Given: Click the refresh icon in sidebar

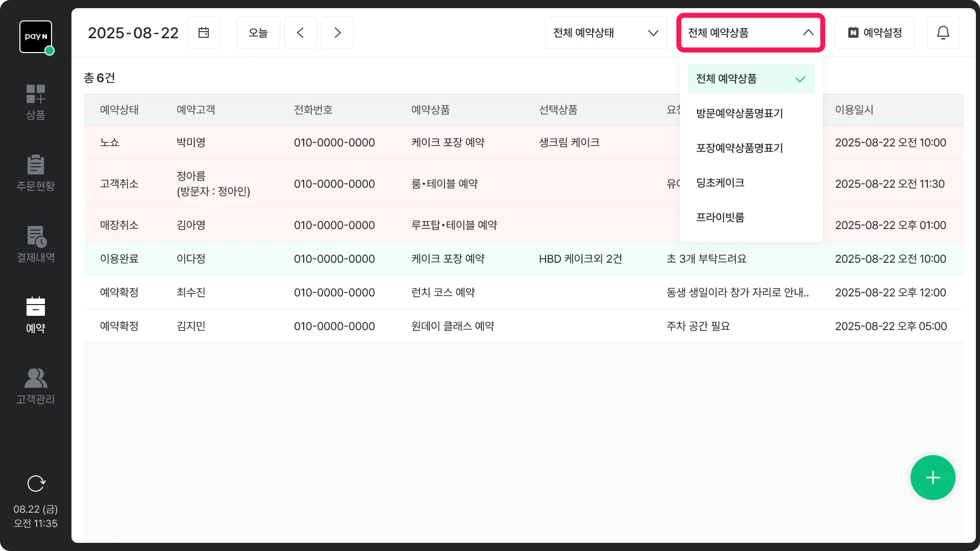Looking at the screenshot, I should [x=36, y=483].
